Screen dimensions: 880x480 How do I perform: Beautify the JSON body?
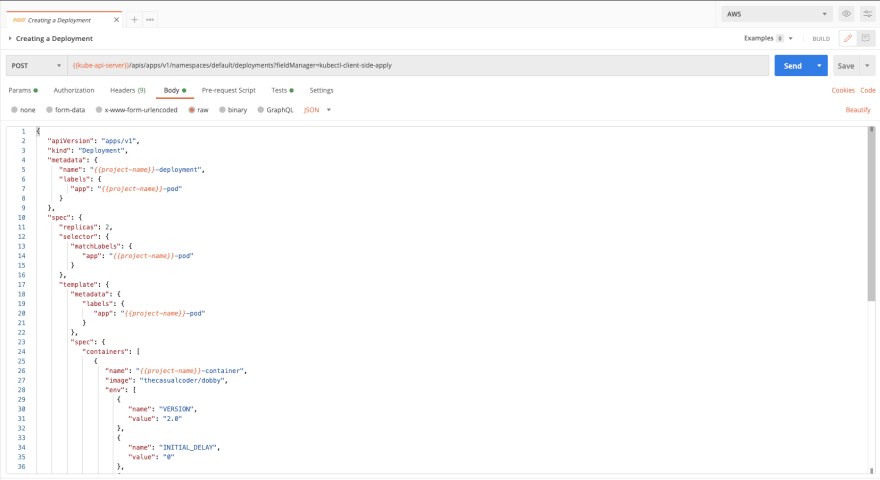tap(858, 110)
